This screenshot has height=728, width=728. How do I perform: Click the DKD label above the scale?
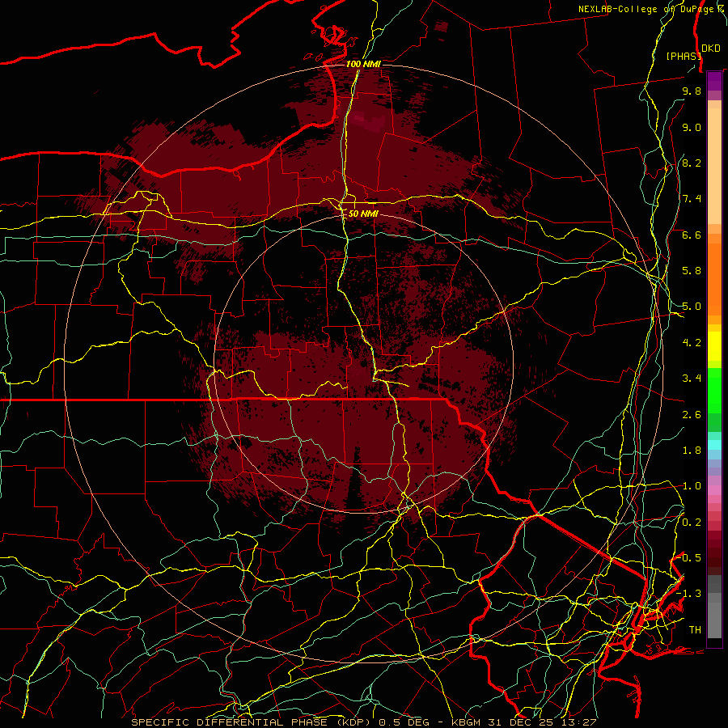711,49
